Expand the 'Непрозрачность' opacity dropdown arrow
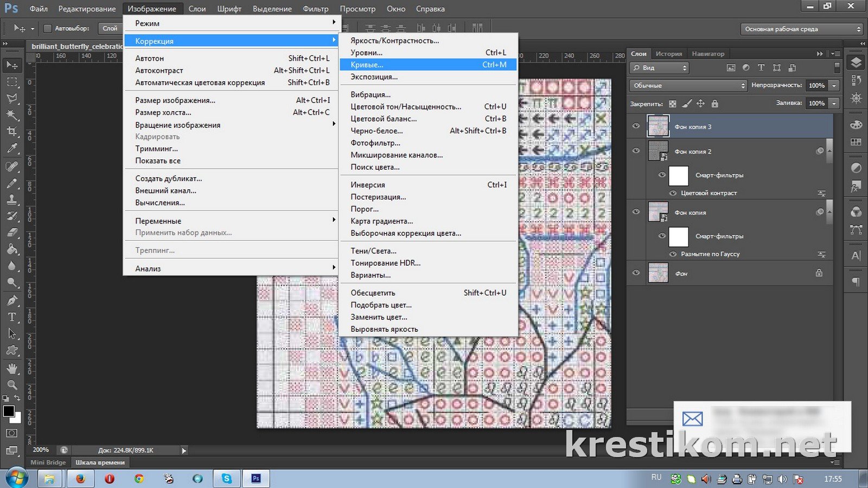 pos(834,86)
